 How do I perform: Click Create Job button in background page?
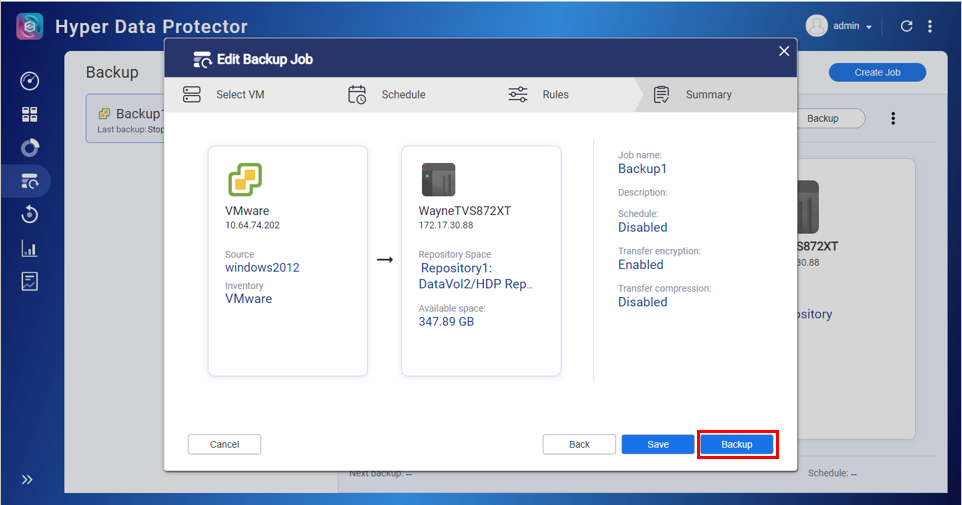click(877, 72)
